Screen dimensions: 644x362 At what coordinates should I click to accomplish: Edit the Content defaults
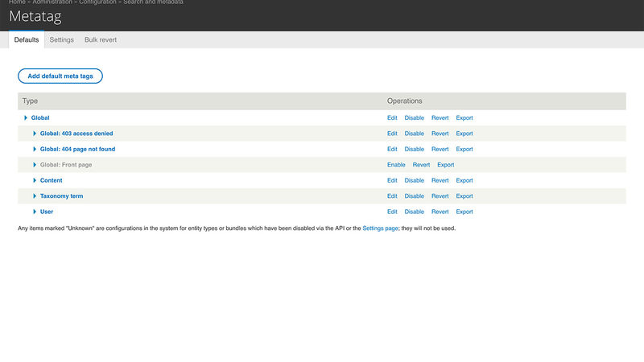(392, 180)
